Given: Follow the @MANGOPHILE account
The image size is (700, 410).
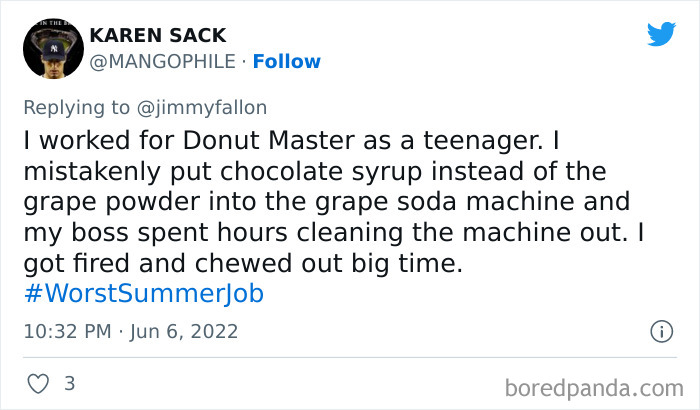Looking at the screenshot, I should [x=287, y=61].
